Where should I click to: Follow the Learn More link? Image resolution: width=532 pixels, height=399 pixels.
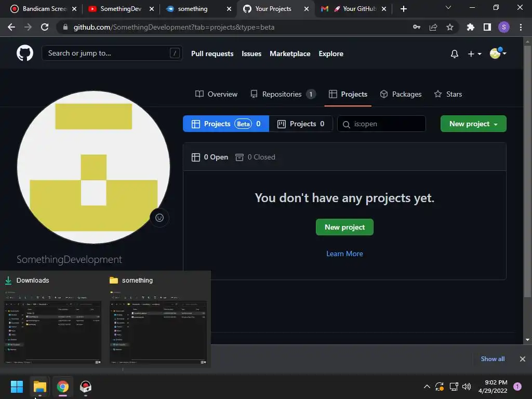click(344, 254)
